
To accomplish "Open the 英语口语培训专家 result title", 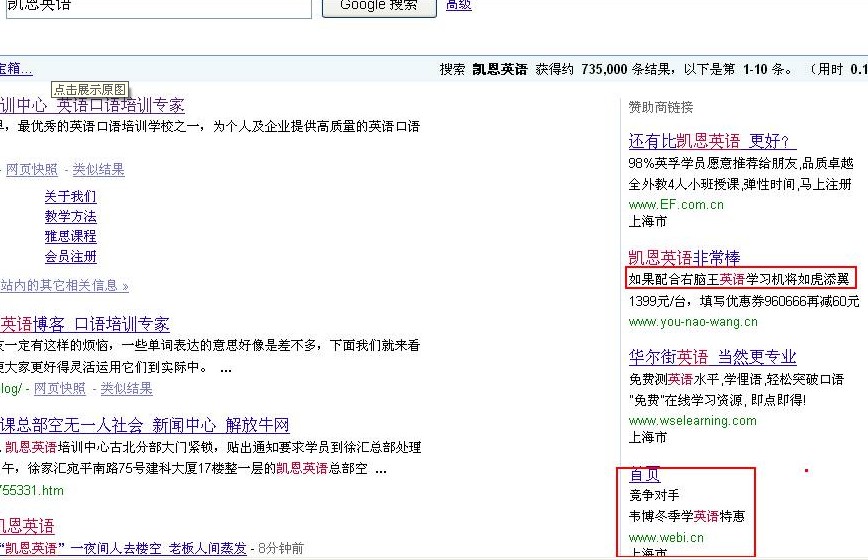I will coord(121,105).
